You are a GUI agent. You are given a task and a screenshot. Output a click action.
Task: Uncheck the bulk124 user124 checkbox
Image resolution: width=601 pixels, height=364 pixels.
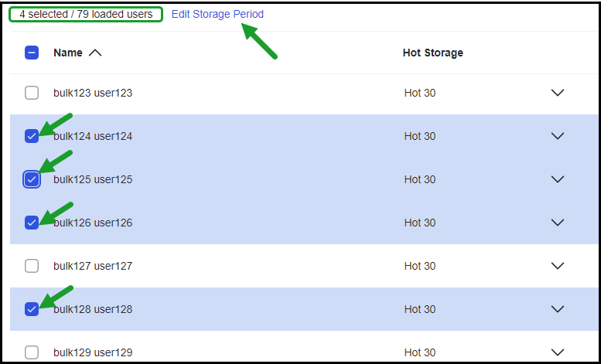point(32,136)
